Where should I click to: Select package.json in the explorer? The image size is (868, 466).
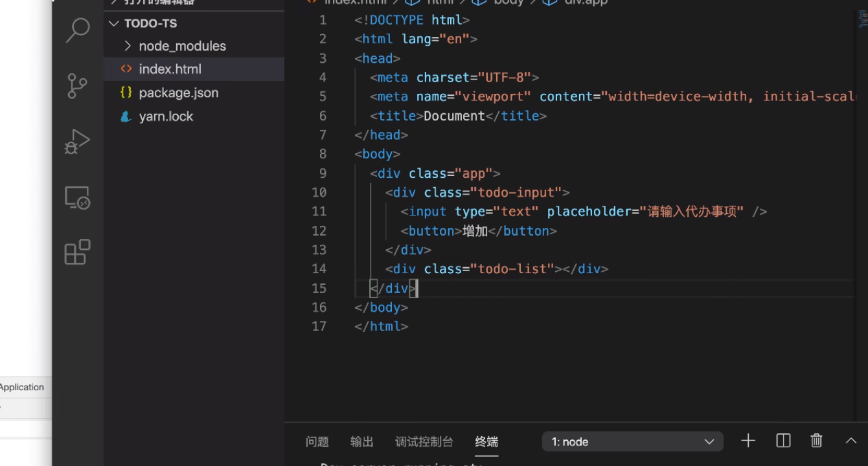[179, 93]
